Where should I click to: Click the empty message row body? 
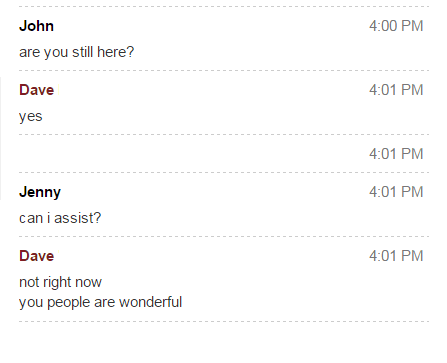(224, 154)
